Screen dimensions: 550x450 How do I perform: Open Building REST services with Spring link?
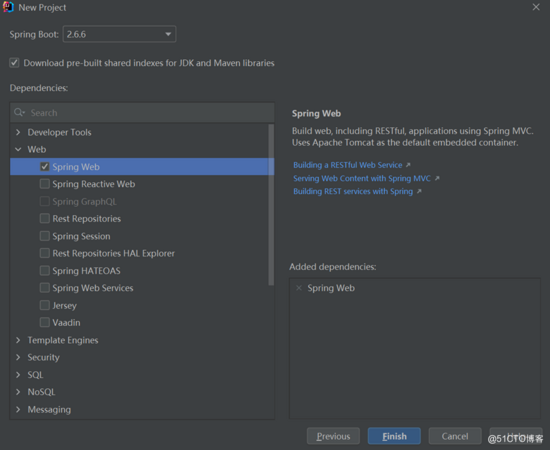coord(353,191)
